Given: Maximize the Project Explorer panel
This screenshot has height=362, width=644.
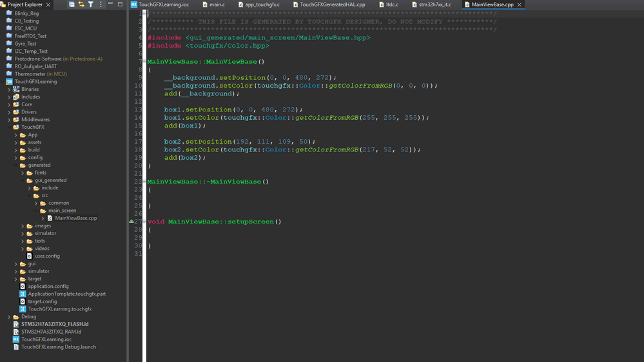Looking at the screenshot, I should click(120, 5).
